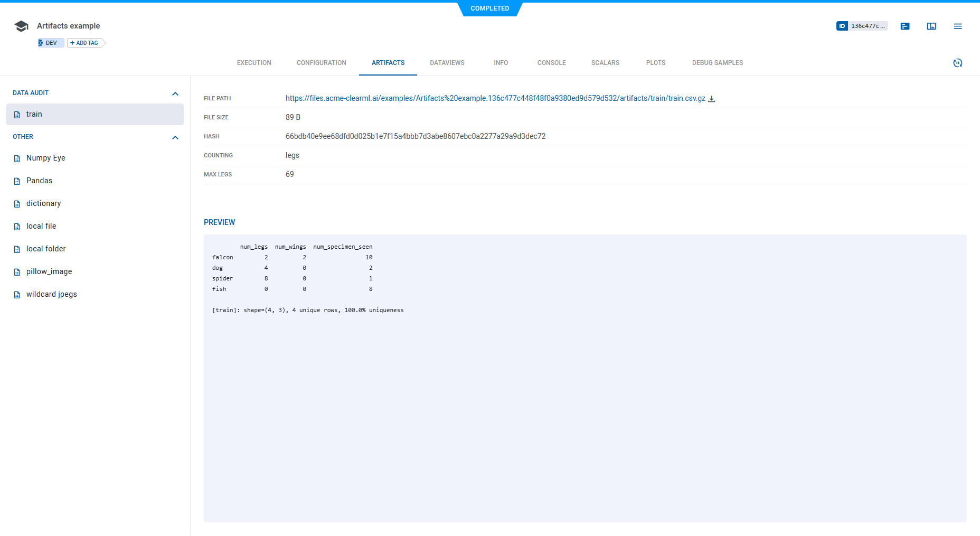
Task: Pause auto-refresh using the circular refresh icon
Action: click(958, 63)
